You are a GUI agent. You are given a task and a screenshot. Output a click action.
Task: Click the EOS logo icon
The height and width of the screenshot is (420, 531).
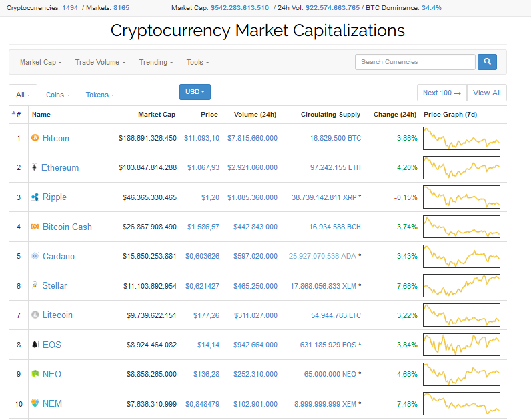pos(35,345)
